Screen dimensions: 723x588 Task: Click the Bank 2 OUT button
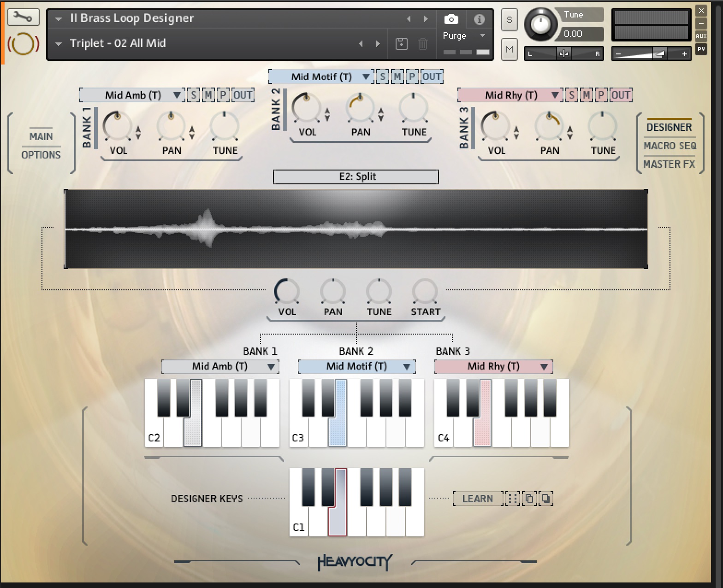[x=432, y=77]
